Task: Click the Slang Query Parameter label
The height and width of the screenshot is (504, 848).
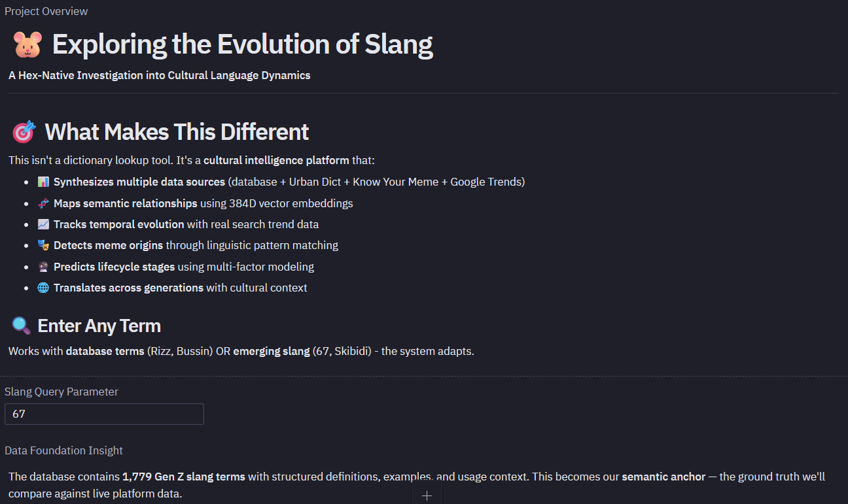Action: (62, 392)
